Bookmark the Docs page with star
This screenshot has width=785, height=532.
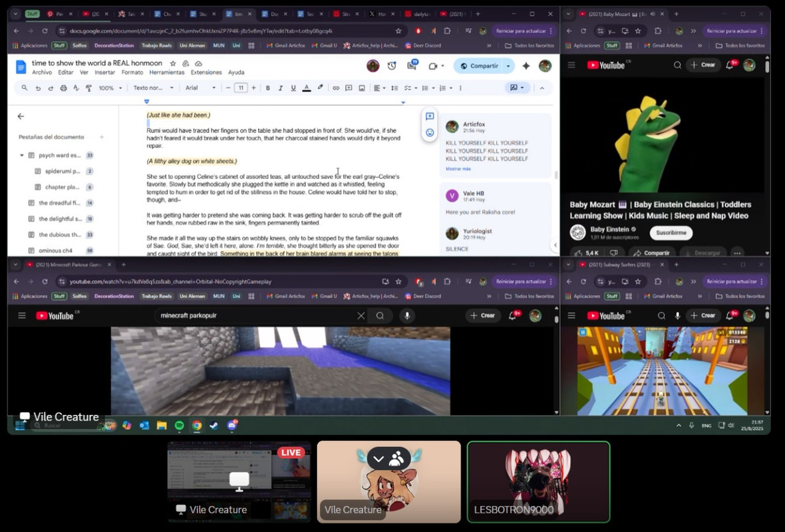[398, 31]
